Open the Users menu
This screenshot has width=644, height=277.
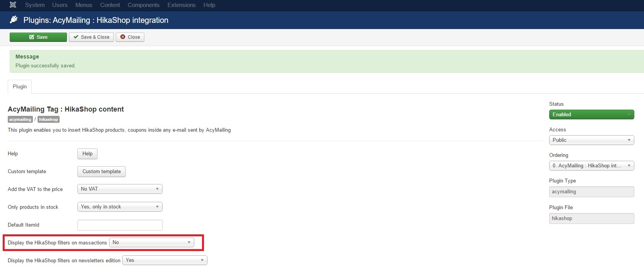point(60,5)
